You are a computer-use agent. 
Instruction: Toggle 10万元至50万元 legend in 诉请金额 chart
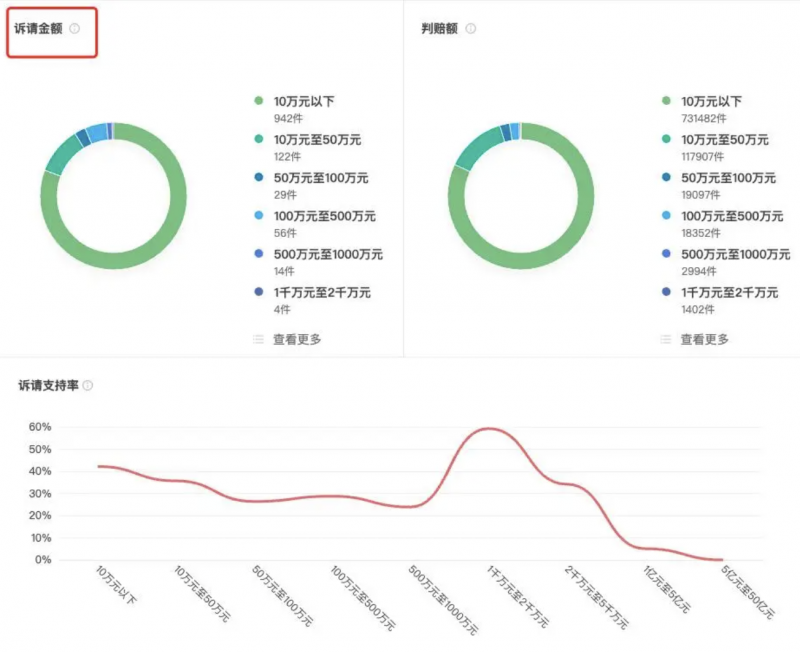click(317, 140)
